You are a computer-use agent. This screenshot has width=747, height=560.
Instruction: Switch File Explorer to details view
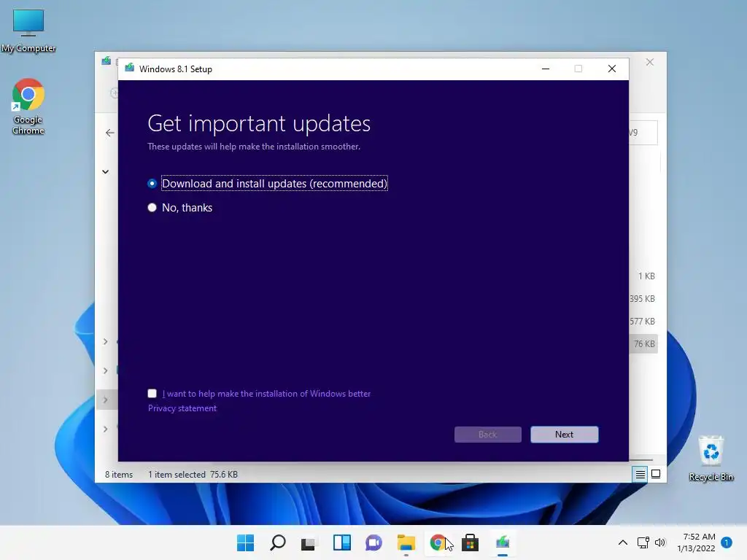coord(640,474)
